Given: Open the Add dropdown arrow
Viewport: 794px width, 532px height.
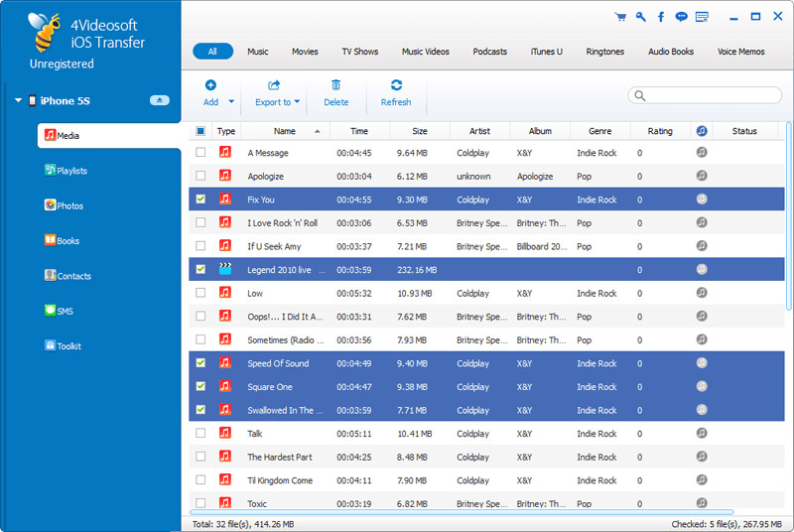Looking at the screenshot, I should click(x=231, y=102).
